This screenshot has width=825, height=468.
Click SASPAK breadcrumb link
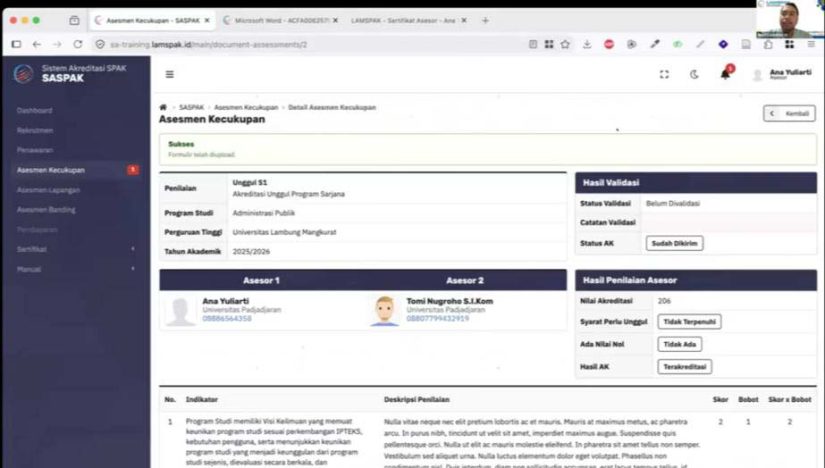(x=191, y=107)
